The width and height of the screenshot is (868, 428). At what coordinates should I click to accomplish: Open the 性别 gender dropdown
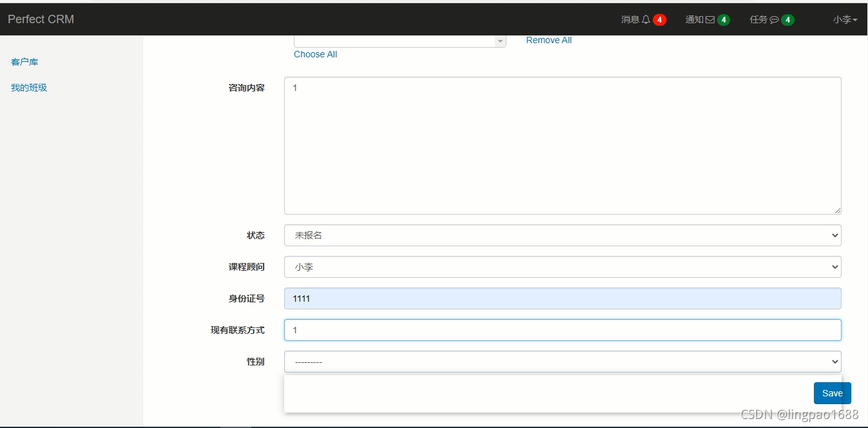point(563,362)
